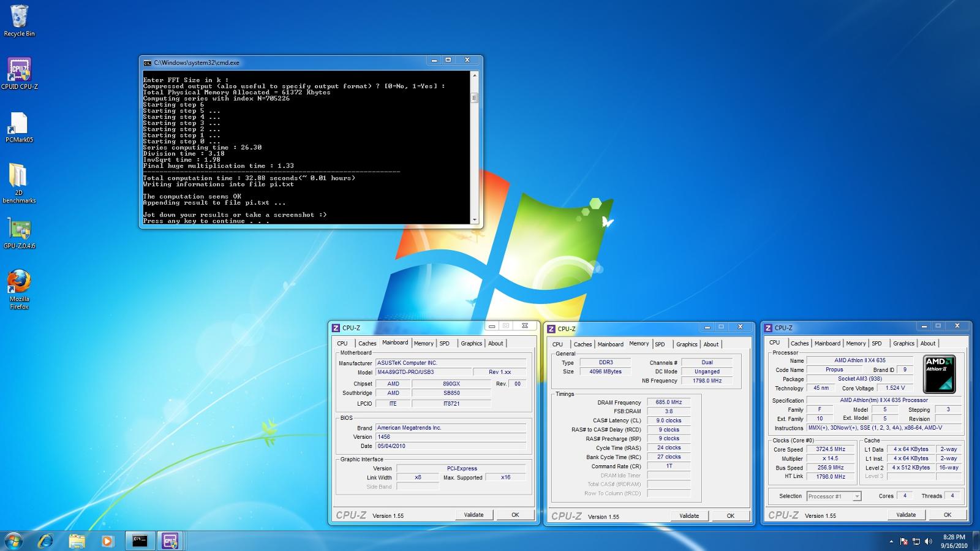Click the DRAM Frequency value 685.0 MHz
Viewport: 980px width, 551px height.
coord(669,402)
